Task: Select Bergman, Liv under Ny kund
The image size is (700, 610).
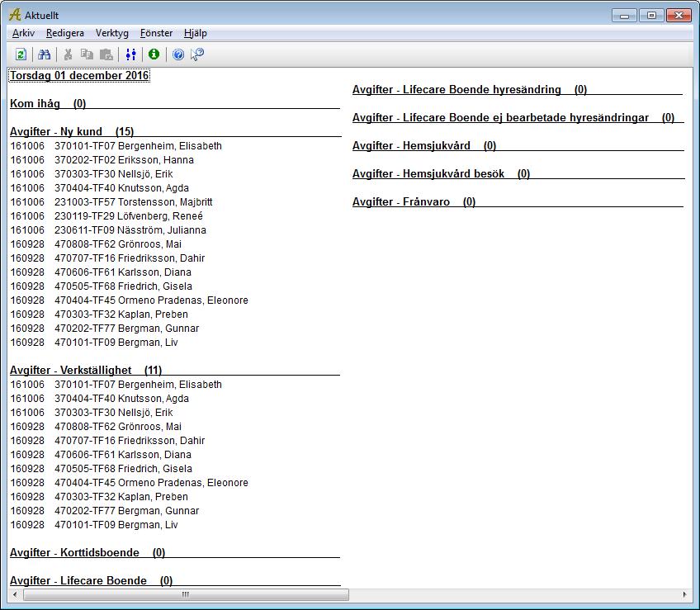Action: coord(94,343)
